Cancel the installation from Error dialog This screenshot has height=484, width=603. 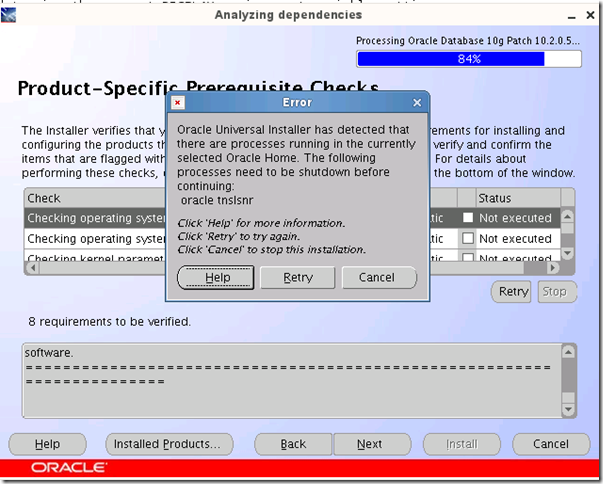point(379,277)
